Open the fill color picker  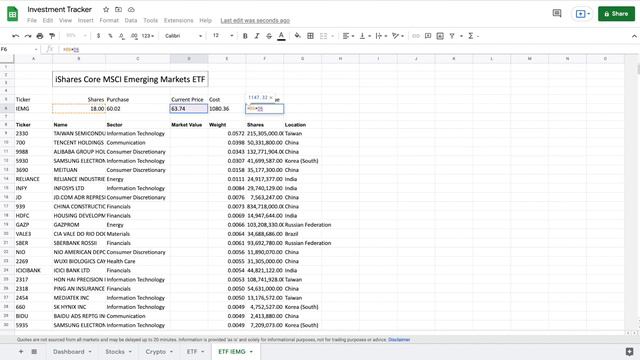pos(298,36)
